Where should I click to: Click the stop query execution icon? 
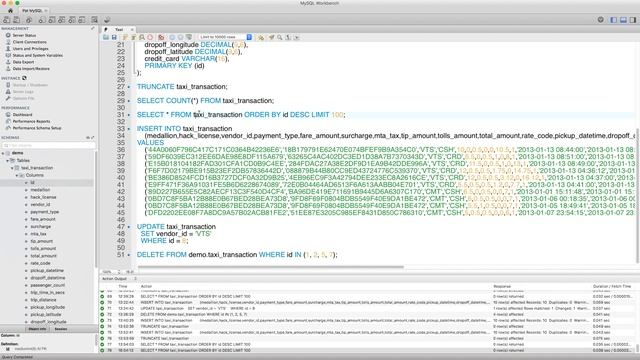[x=150, y=37]
